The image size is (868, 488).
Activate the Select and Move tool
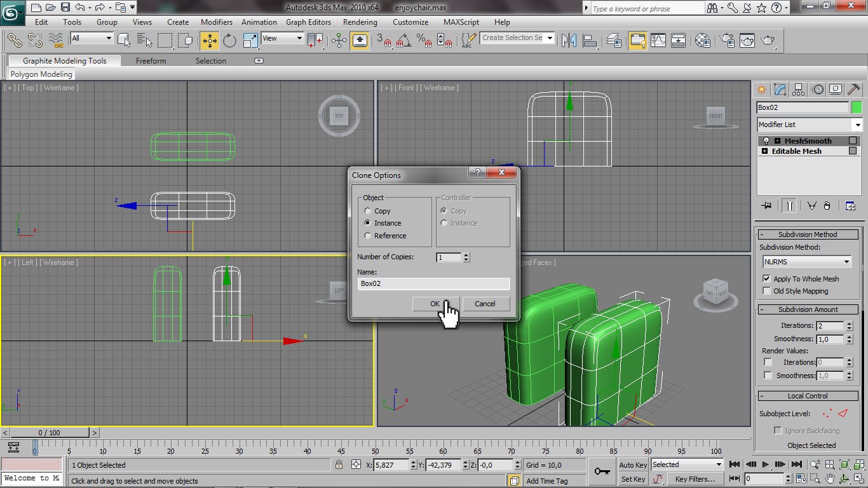(209, 41)
